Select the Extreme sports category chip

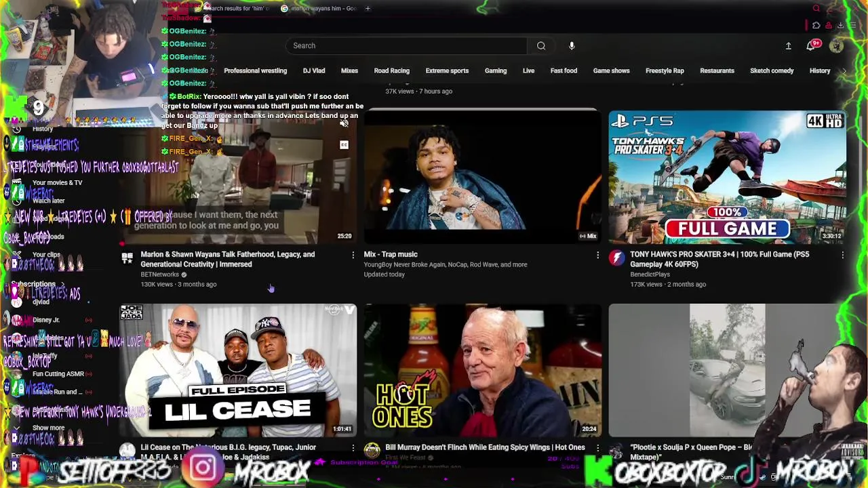(447, 70)
